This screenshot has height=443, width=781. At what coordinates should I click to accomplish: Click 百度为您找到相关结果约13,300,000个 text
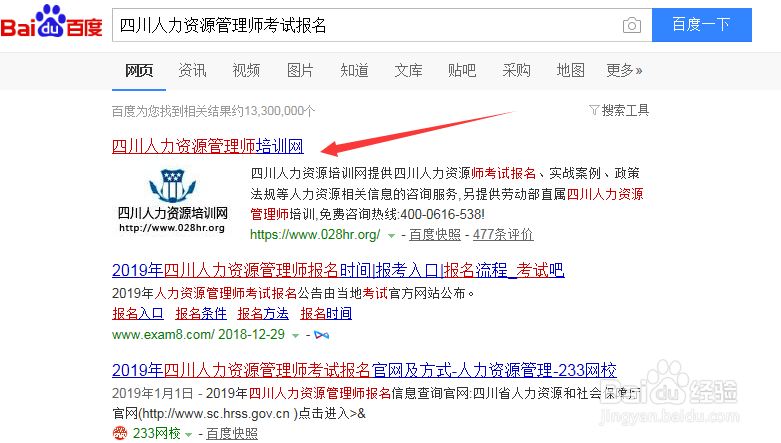point(213,111)
